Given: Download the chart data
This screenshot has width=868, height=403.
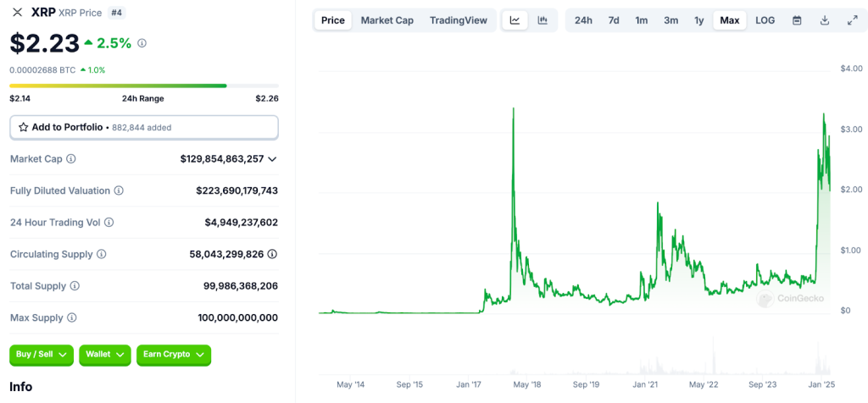Looking at the screenshot, I should coord(825,20).
